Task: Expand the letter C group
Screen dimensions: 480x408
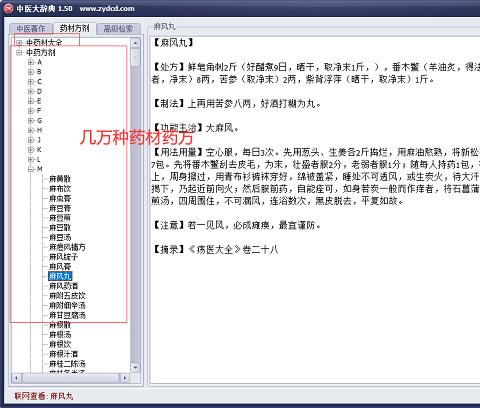Action: [x=31, y=82]
